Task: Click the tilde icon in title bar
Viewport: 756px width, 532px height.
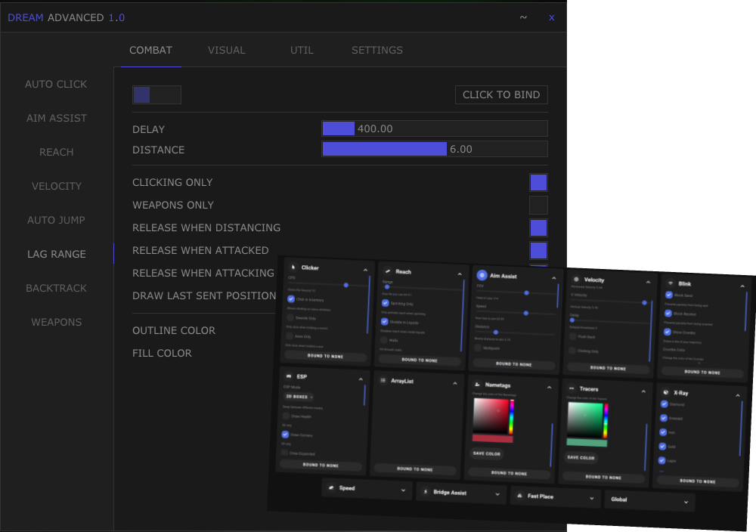Action: (x=523, y=17)
